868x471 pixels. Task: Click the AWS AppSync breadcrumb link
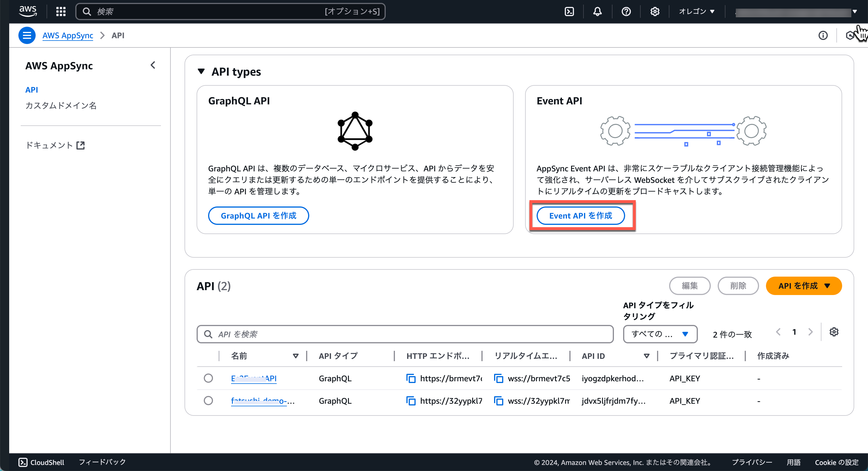[x=68, y=35]
